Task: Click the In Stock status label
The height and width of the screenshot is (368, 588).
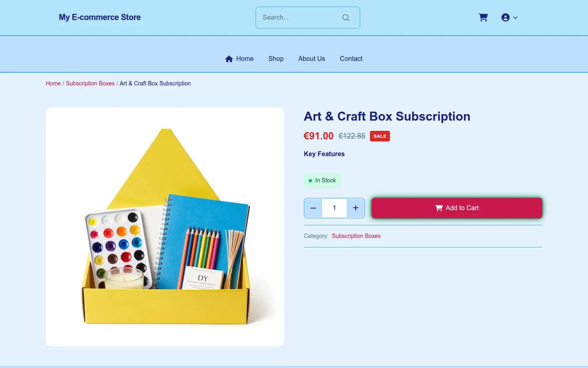Action: [322, 180]
